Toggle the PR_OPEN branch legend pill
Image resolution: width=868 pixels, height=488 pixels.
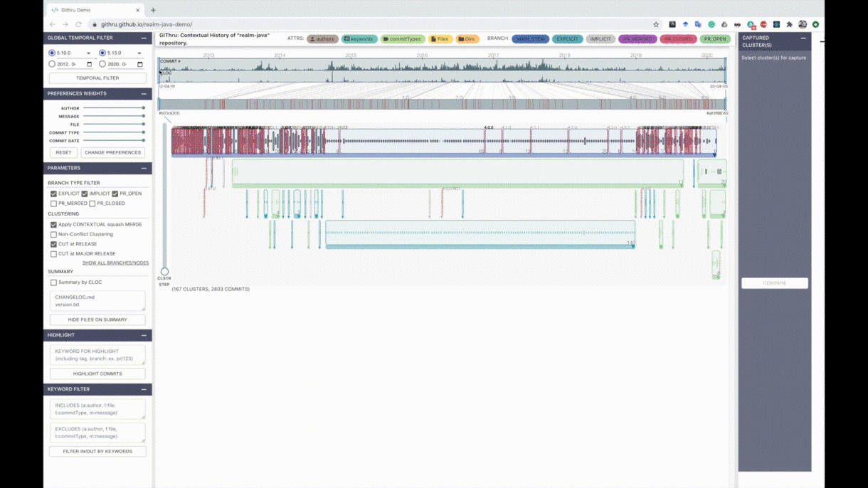click(x=715, y=39)
